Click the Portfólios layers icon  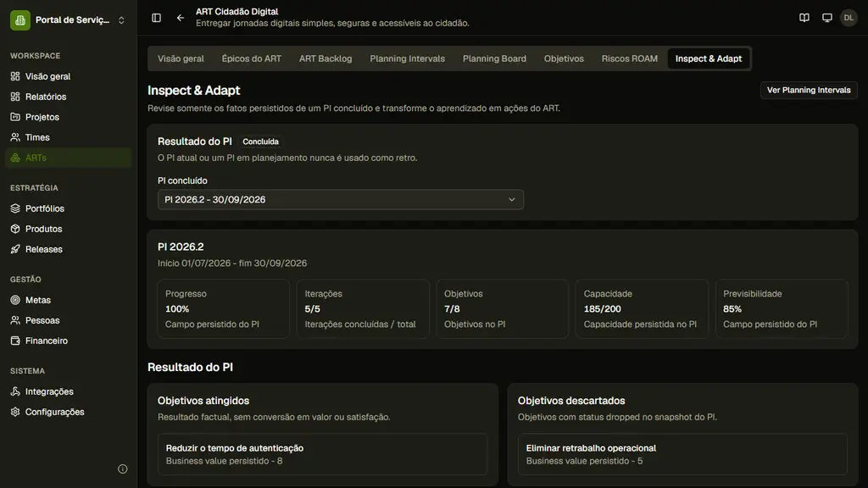[x=15, y=208]
